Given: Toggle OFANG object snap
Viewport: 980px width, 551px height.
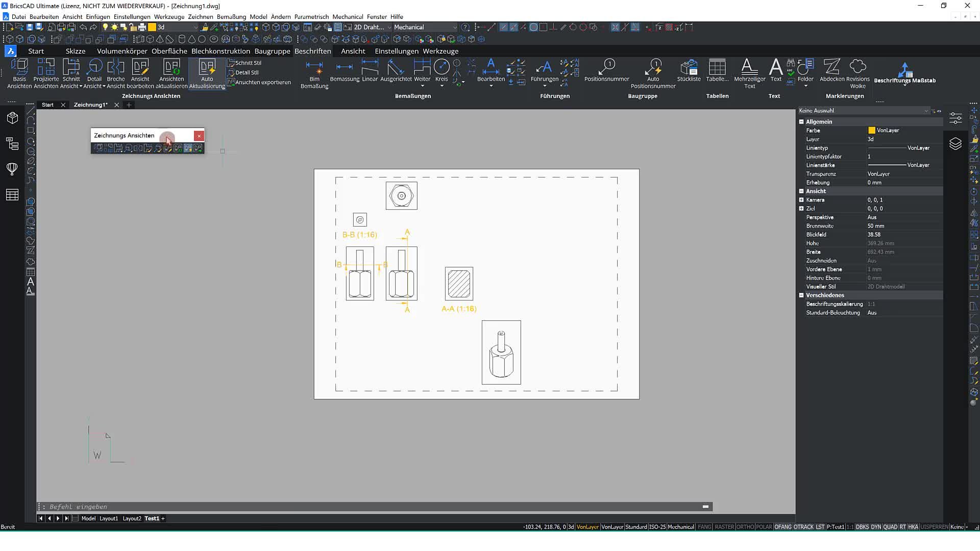Looking at the screenshot, I should pyautogui.click(x=782, y=527).
